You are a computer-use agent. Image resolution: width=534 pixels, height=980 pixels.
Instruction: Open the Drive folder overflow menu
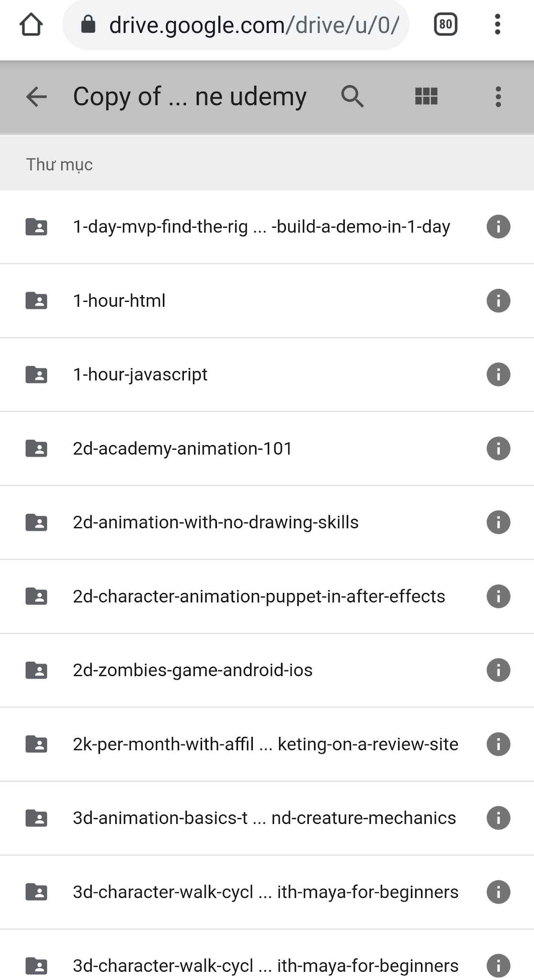click(498, 97)
